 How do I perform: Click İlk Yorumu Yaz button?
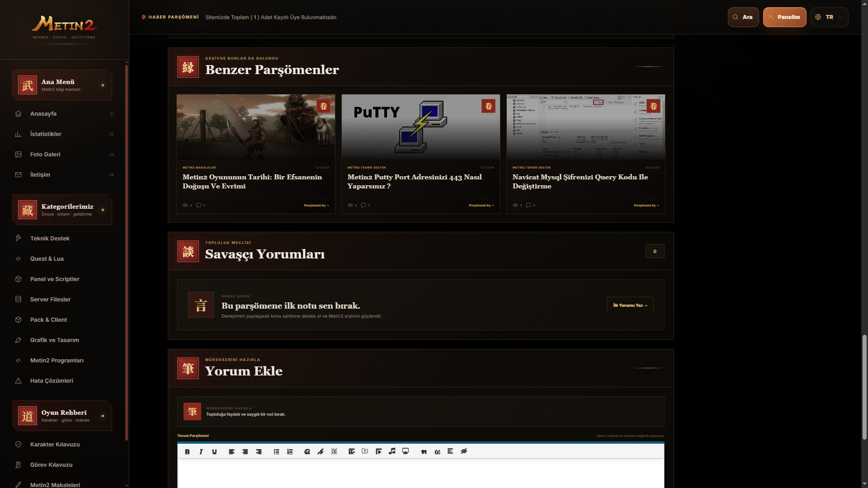point(630,305)
